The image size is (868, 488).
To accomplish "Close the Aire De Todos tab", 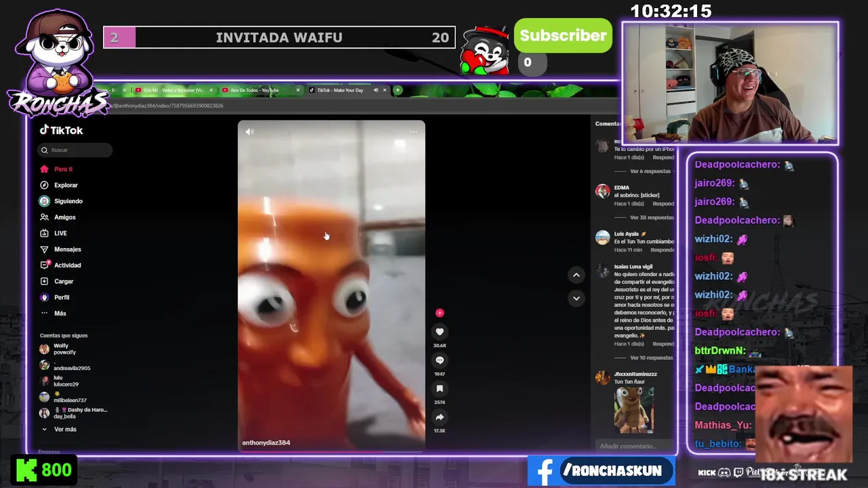I will (297, 90).
